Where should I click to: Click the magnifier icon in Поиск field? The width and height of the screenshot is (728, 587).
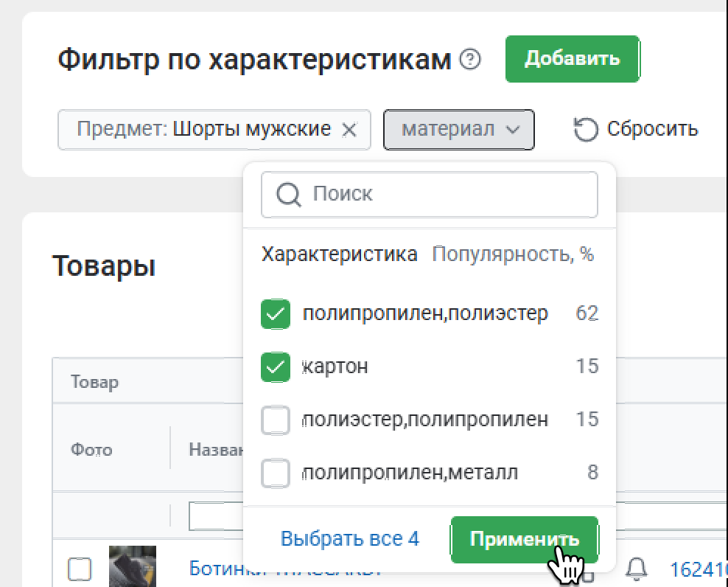pos(288,195)
